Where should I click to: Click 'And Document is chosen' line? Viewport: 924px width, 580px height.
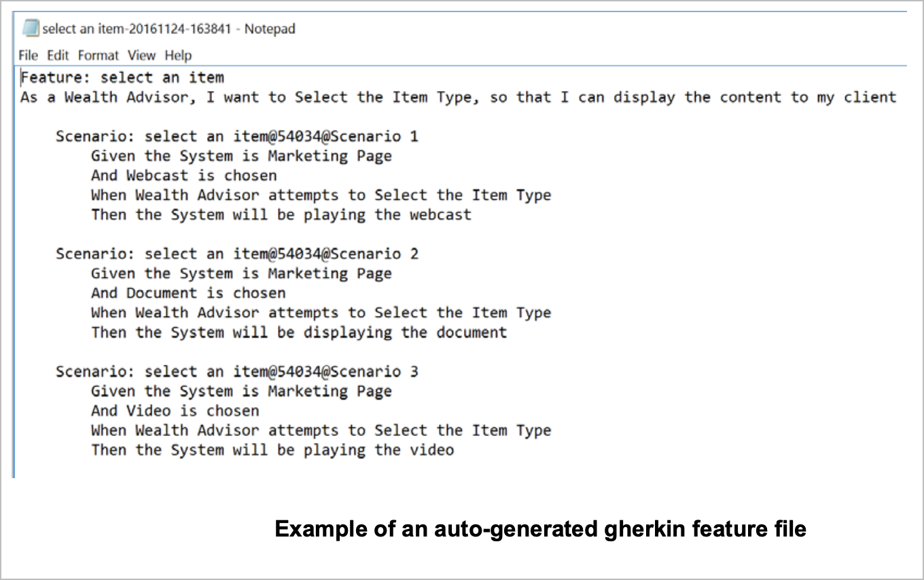click(188, 293)
